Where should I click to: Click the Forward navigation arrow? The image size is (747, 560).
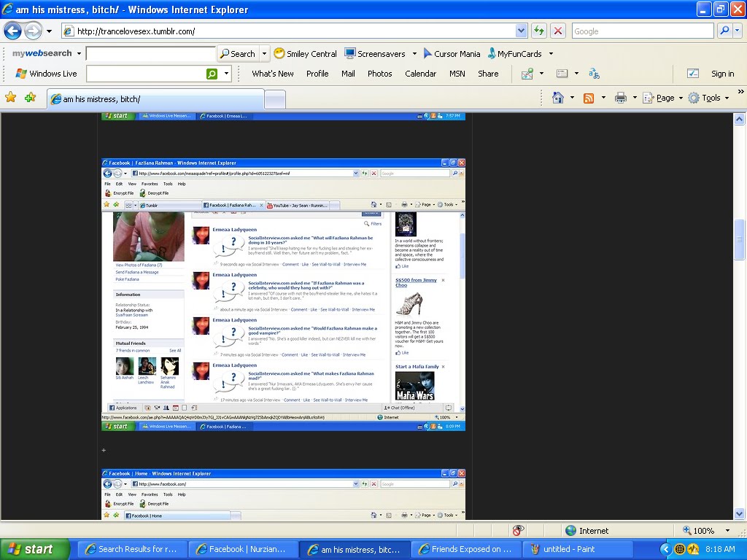point(33,31)
